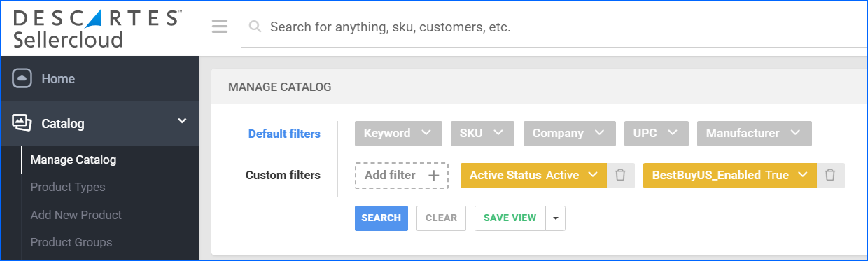Image resolution: width=868 pixels, height=261 pixels.
Task: Click the Home cloud icon
Action: [x=22, y=78]
